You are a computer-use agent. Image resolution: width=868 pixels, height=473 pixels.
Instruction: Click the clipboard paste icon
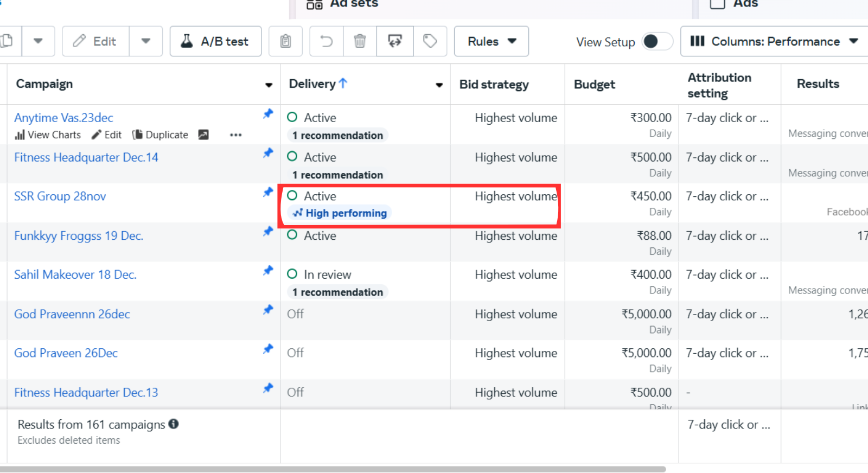pyautogui.click(x=285, y=41)
